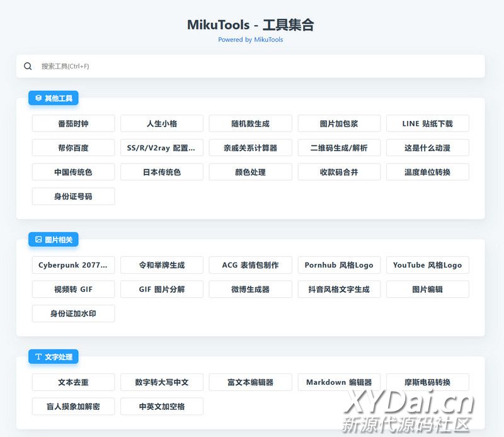Select the 二维码生成/解析 tool
Screen dimensions: 504x437
(x=339, y=148)
